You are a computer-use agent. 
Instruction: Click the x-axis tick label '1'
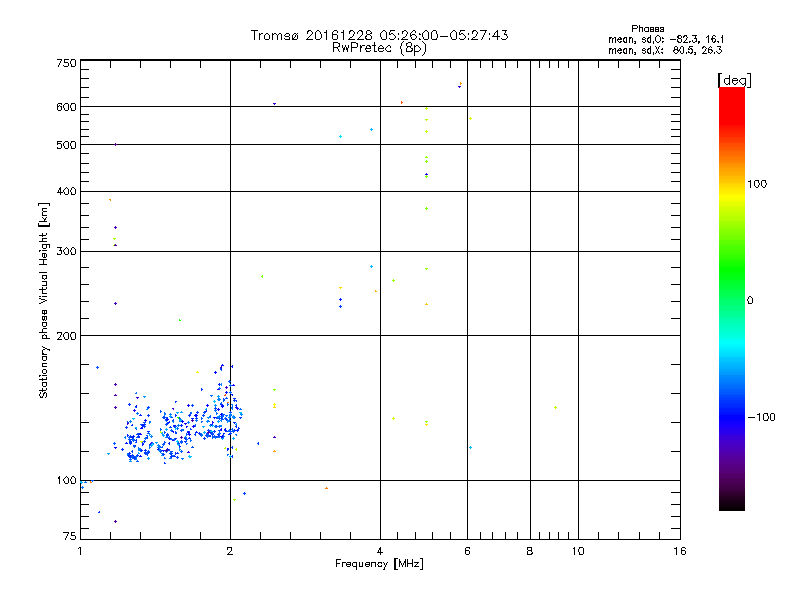pos(80,551)
